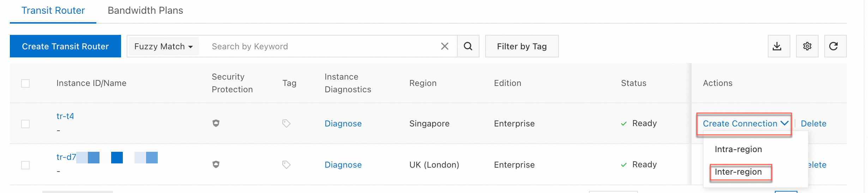Click the Create Transit Router button
Image resolution: width=868 pixels, height=193 pixels.
65,46
